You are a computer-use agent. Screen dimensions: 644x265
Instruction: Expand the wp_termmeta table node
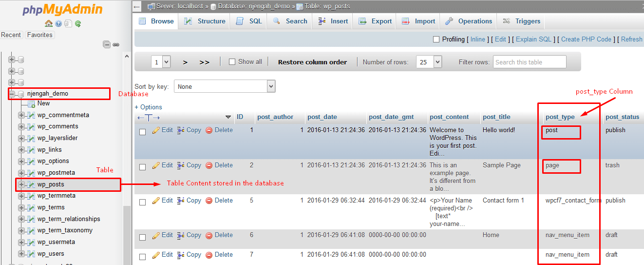[x=21, y=196]
